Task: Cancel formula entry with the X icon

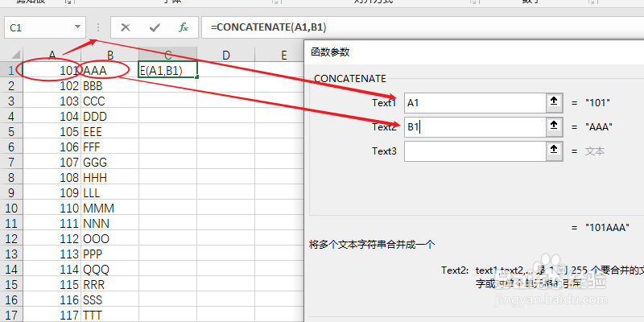Action: pos(126,27)
